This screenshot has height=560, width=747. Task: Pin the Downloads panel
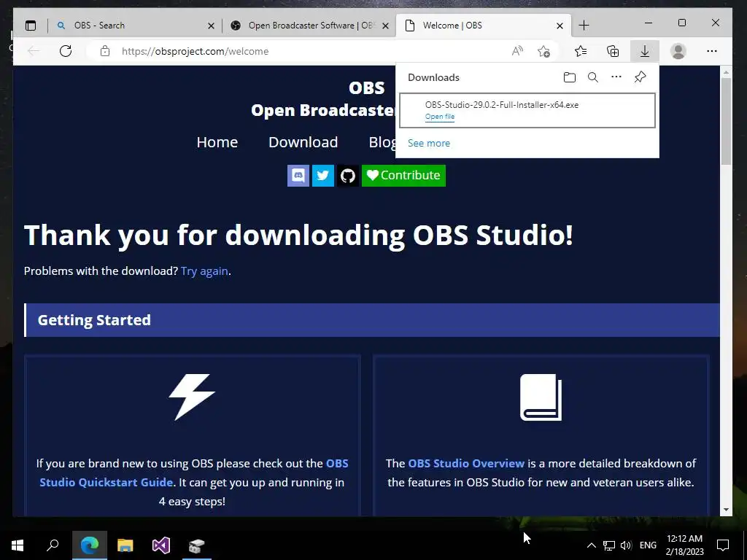pyautogui.click(x=640, y=77)
